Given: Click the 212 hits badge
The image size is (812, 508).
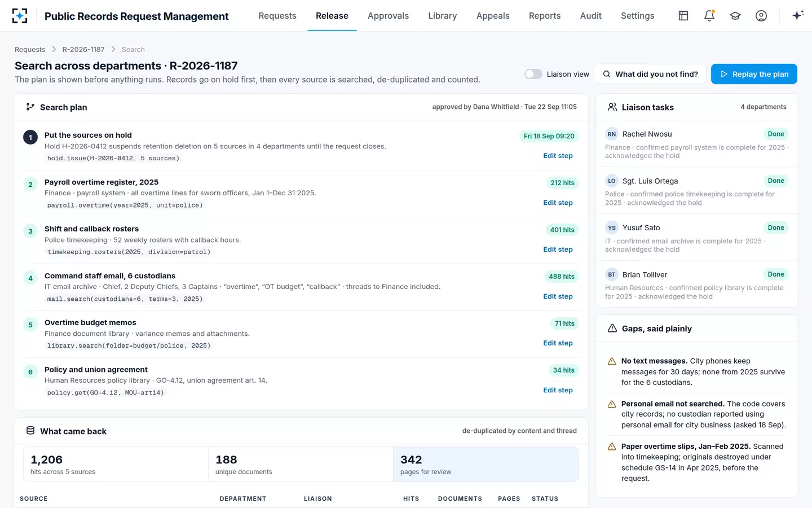Looking at the screenshot, I should (x=562, y=183).
